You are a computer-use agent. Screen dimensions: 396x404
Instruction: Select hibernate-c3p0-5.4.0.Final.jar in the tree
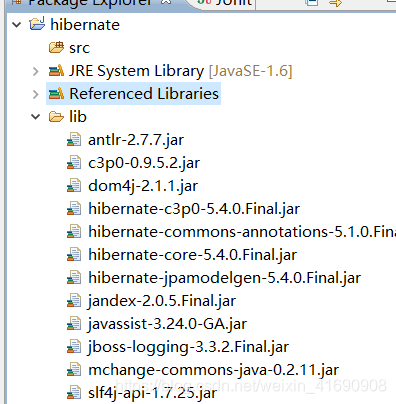194,209
